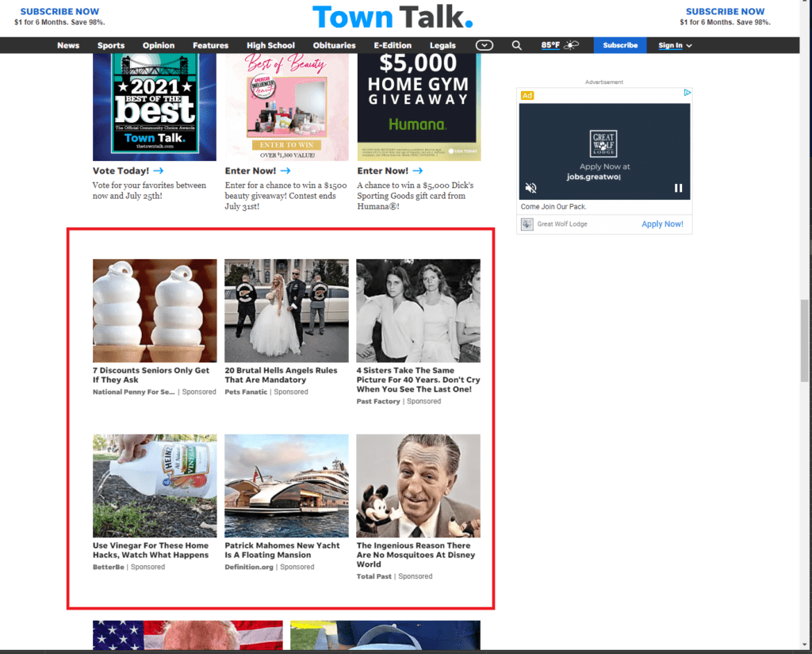Click the arrow next to Vote Today!
The image size is (812, 654).
tap(159, 170)
